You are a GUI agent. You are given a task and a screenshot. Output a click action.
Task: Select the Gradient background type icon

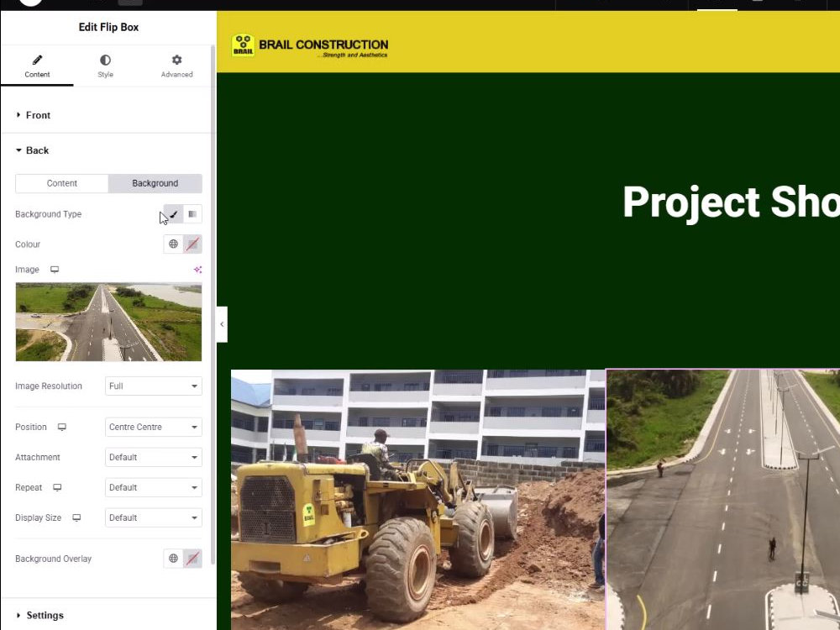[x=192, y=214]
